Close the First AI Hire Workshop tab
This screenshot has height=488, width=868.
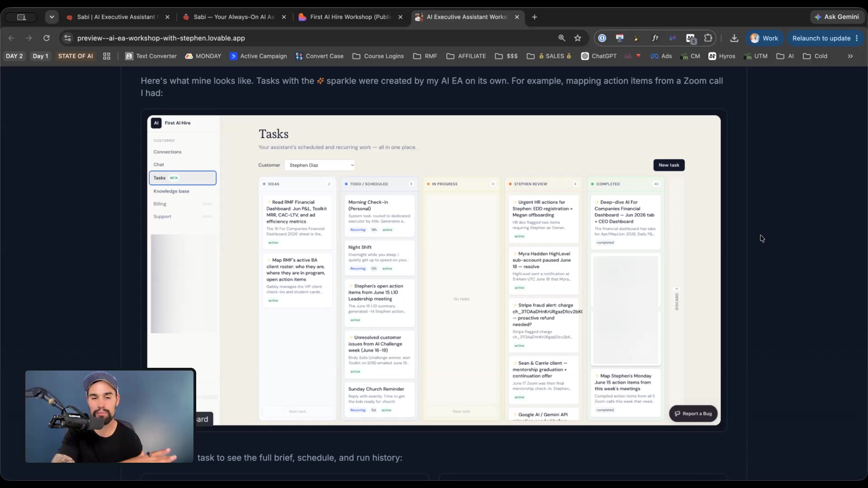(400, 17)
